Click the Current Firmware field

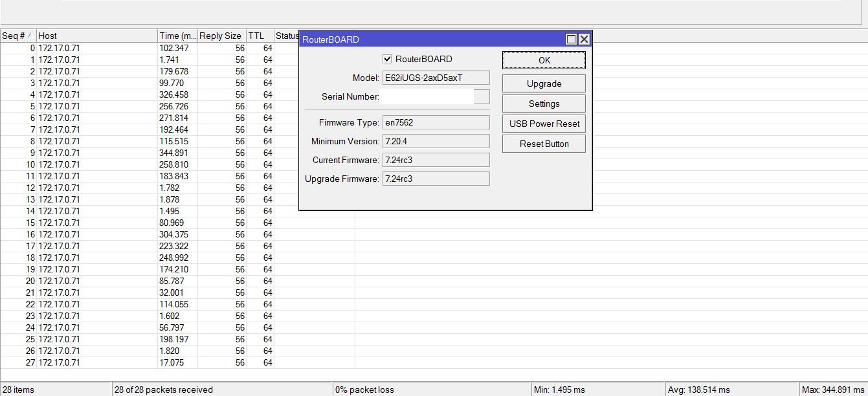pos(436,160)
